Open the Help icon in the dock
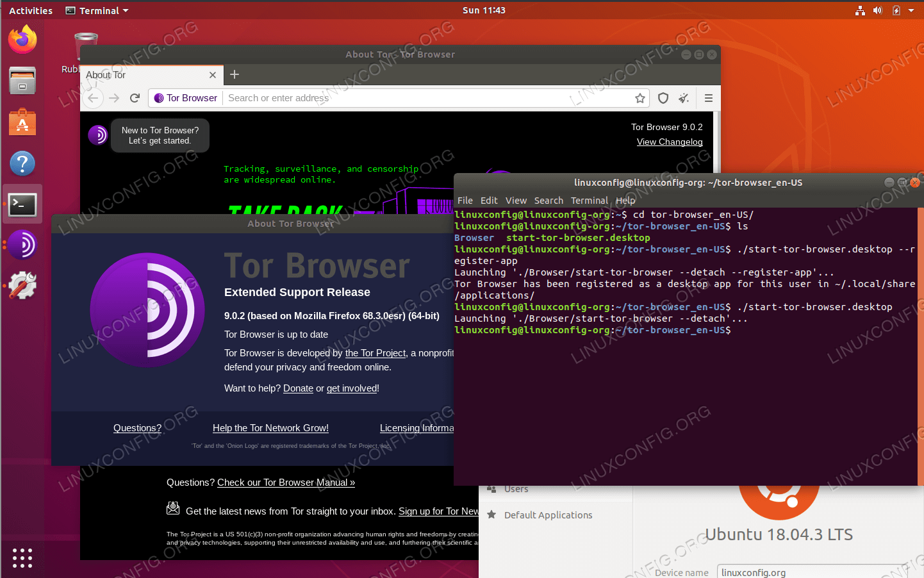The height and width of the screenshot is (578, 924). coord(22,163)
